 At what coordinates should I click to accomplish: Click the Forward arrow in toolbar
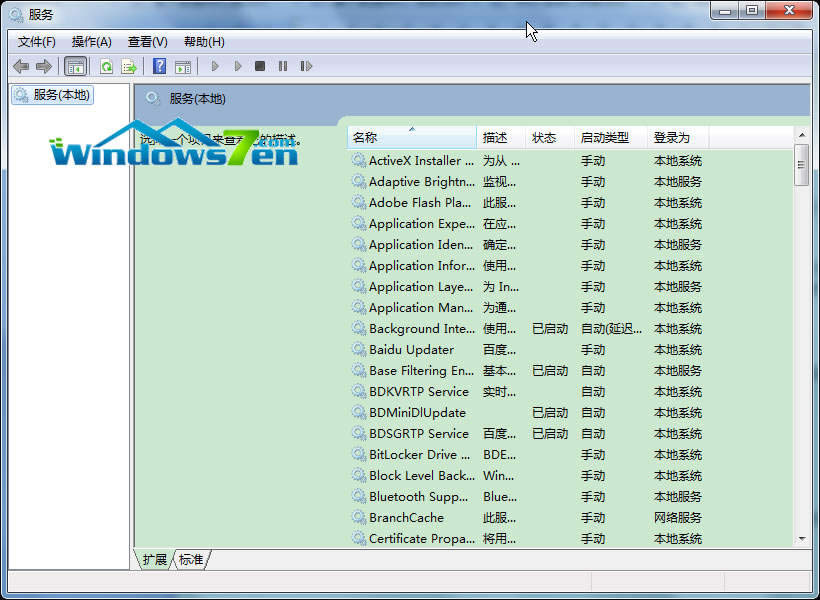(x=43, y=66)
